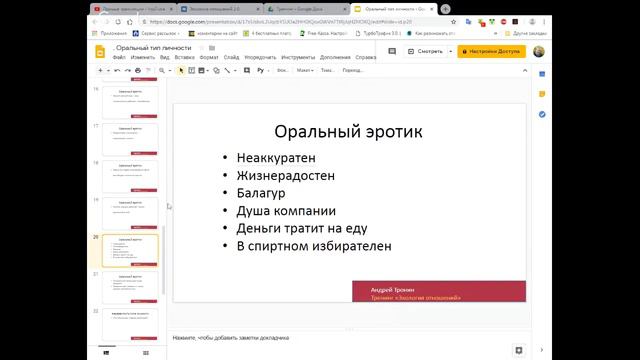Viewport: 640px width, 360px height.
Task: Add a new slide with plus icon
Action: click(x=100, y=71)
